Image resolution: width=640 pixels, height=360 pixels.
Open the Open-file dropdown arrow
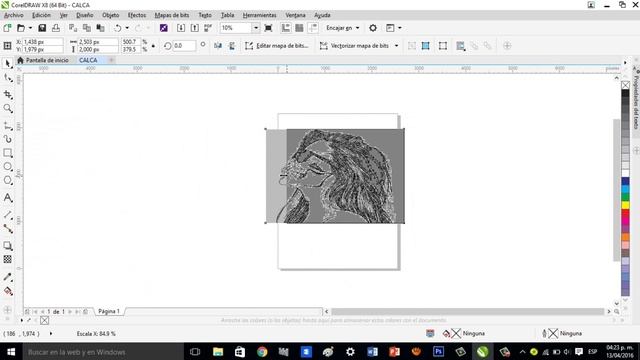tap(30, 28)
